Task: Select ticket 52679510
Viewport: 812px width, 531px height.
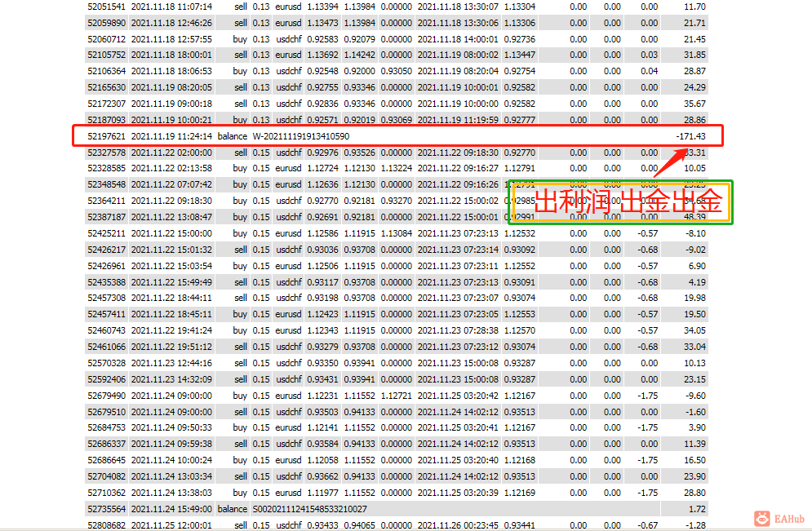Action: pos(106,412)
